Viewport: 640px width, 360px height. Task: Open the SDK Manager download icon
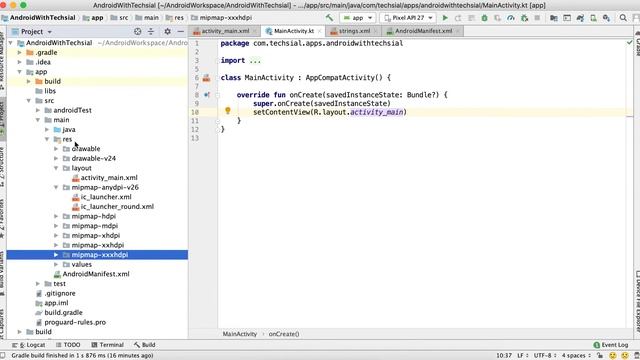606,18
